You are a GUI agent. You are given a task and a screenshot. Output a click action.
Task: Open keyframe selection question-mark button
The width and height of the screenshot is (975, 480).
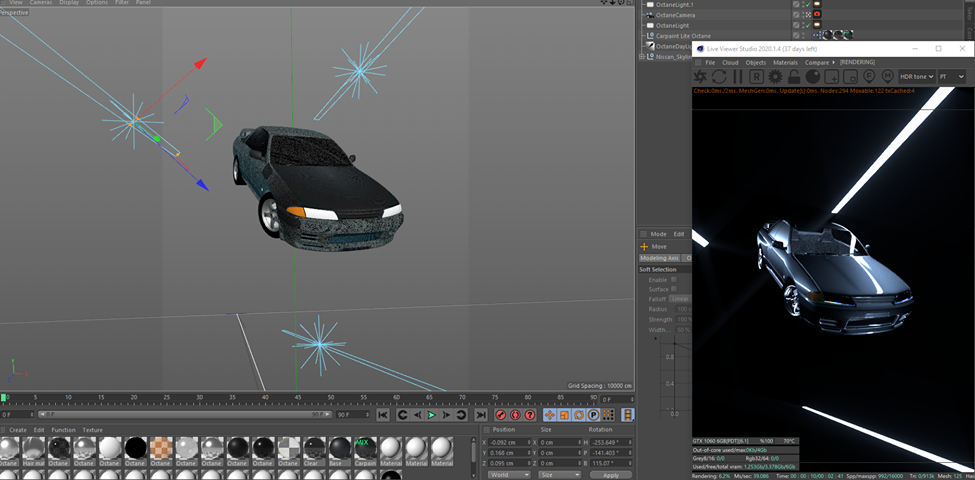[x=530, y=415]
